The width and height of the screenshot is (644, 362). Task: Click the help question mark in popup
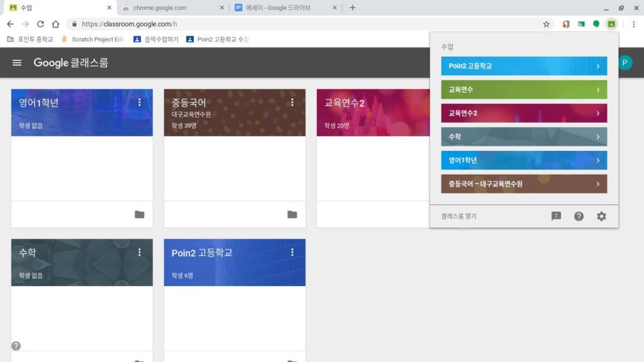click(x=579, y=216)
